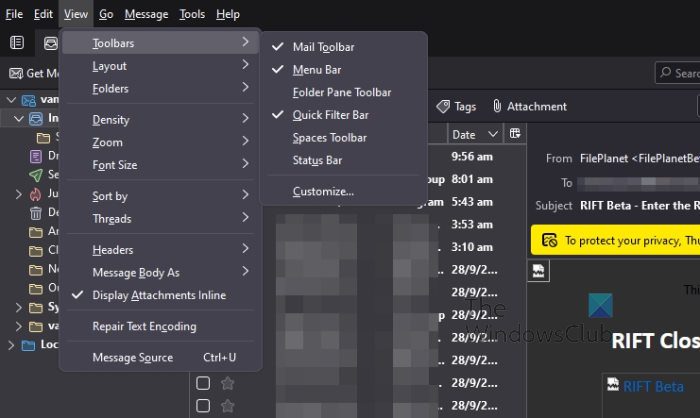Select the account mailbox icon
This screenshot has height=418, width=700.
click(29, 100)
